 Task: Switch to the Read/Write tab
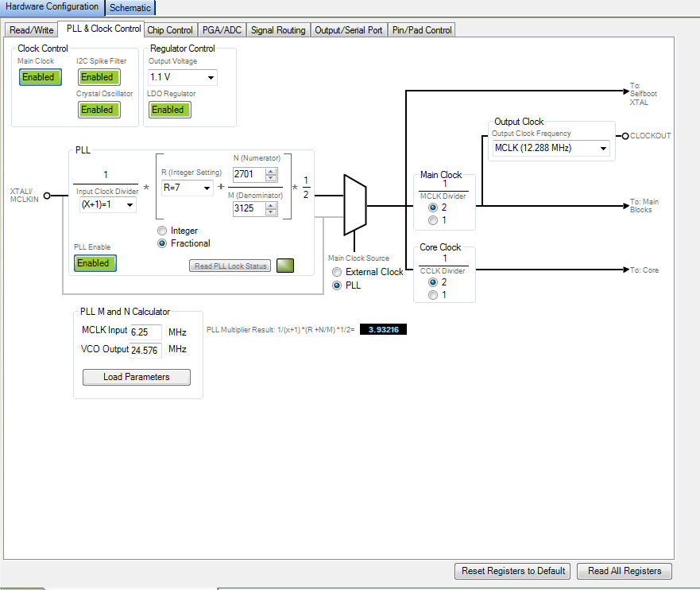[31, 30]
